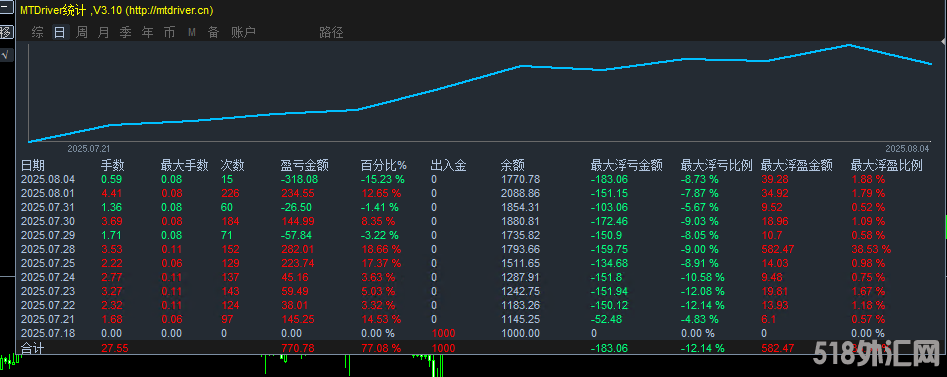Click the 最大浮盈比例 column header
The width and height of the screenshot is (947, 377).
click(x=887, y=165)
